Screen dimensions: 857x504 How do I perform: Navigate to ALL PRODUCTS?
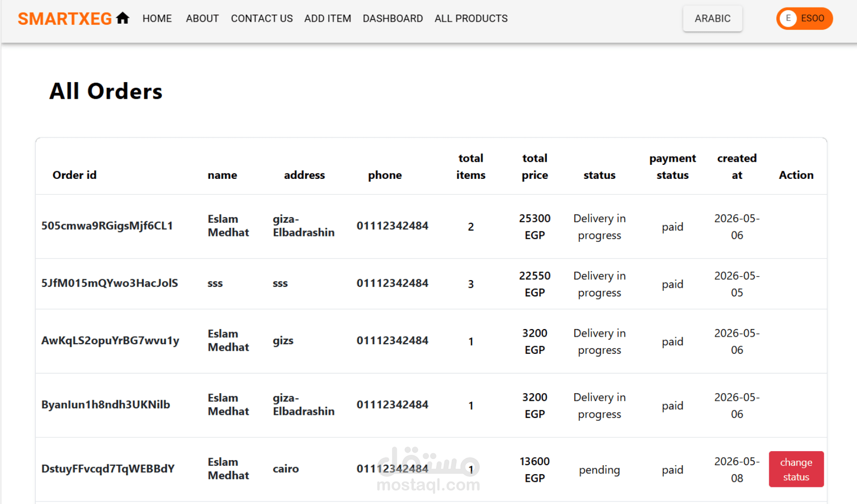click(x=471, y=19)
